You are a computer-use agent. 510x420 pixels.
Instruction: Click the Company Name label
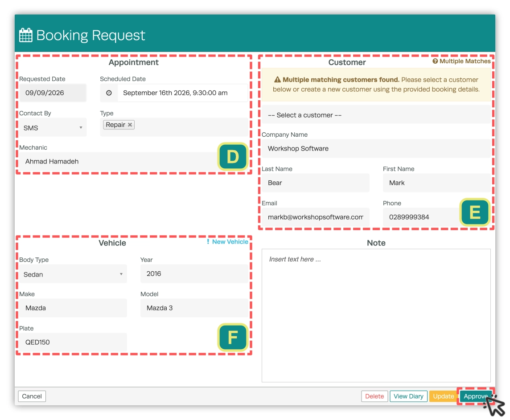pyautogui.click(x=284, y=135)
